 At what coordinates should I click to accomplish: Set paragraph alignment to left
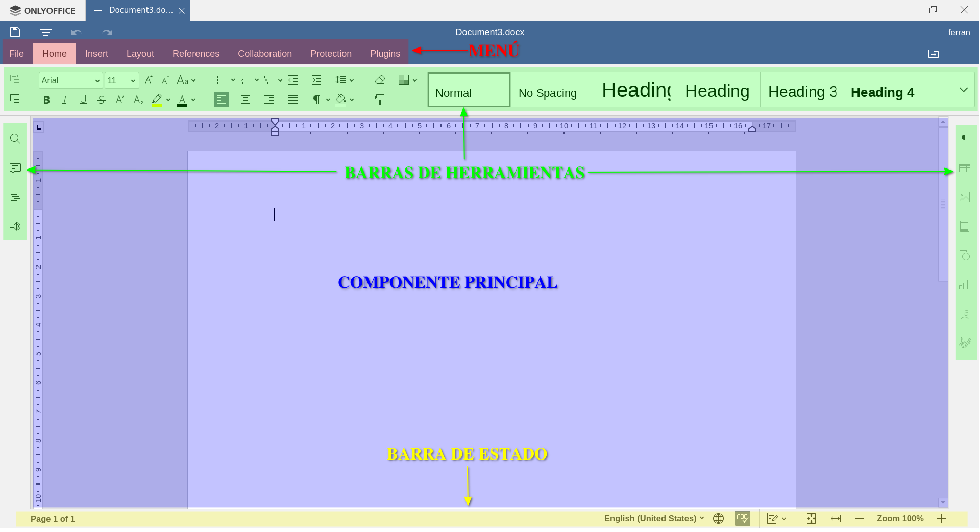point(222,100)
